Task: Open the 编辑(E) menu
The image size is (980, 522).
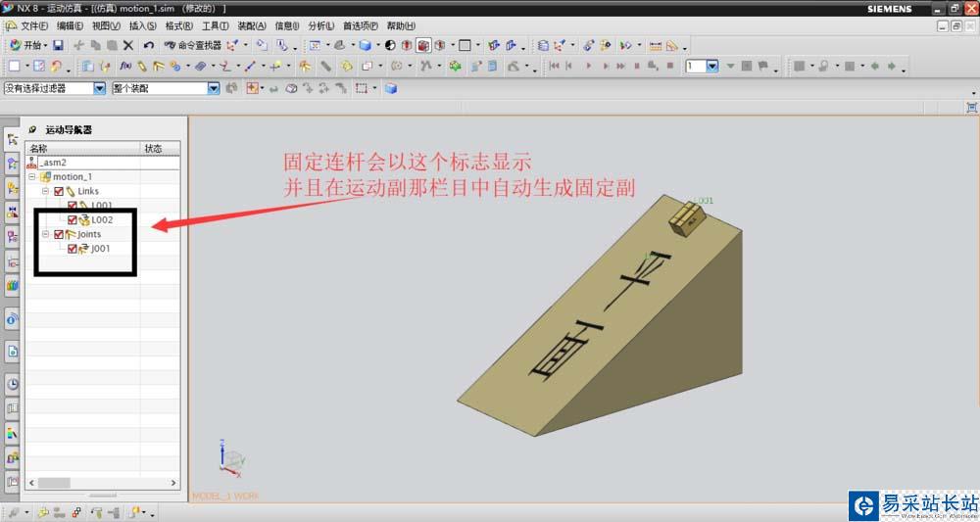Action: coord(70,25)
